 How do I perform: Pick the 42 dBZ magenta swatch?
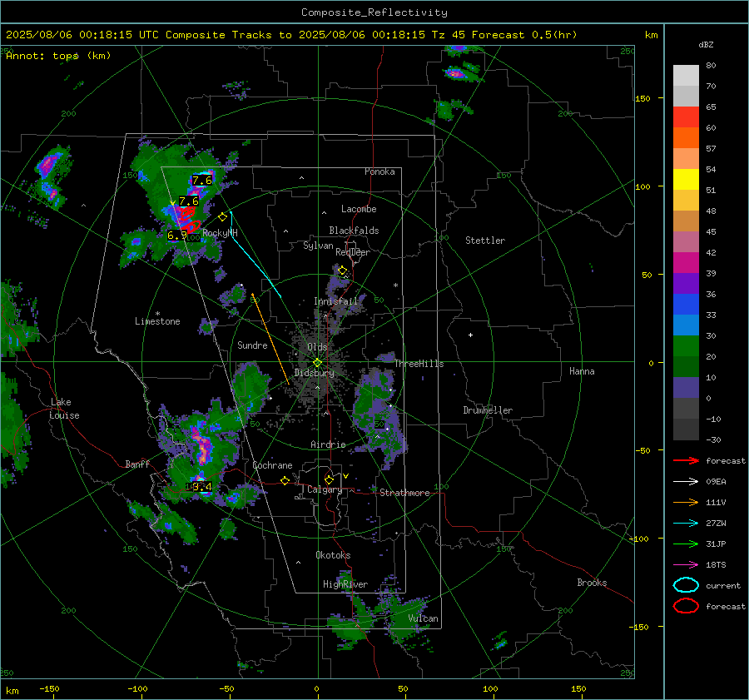[x=686, y=262]
